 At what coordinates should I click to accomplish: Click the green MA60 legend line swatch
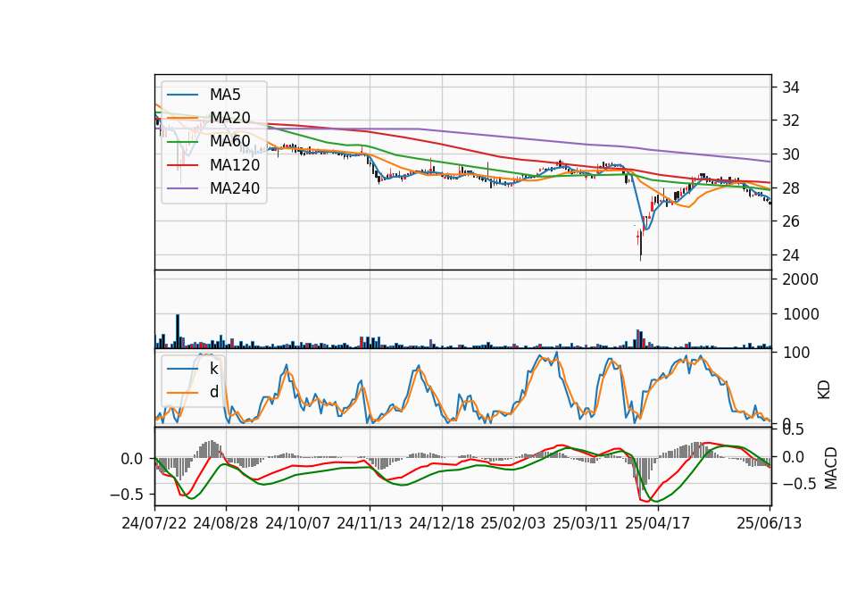pyautogui.click(x=182, y=142)
